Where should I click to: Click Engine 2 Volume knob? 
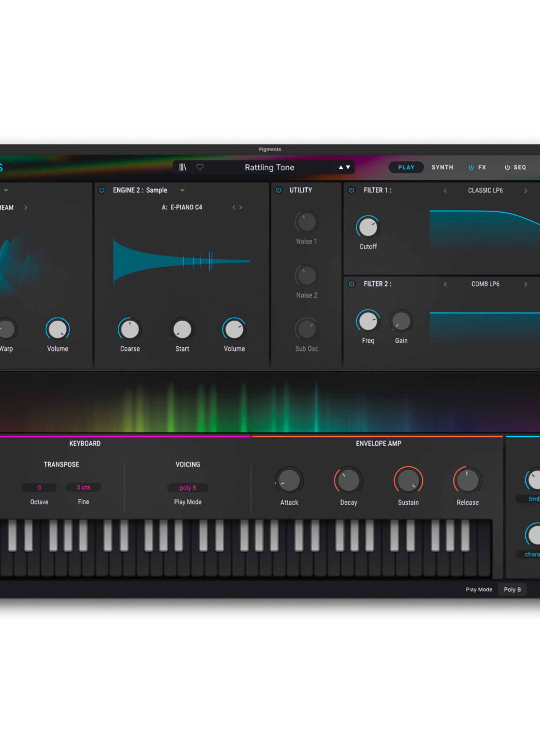(x=234, y=329)
